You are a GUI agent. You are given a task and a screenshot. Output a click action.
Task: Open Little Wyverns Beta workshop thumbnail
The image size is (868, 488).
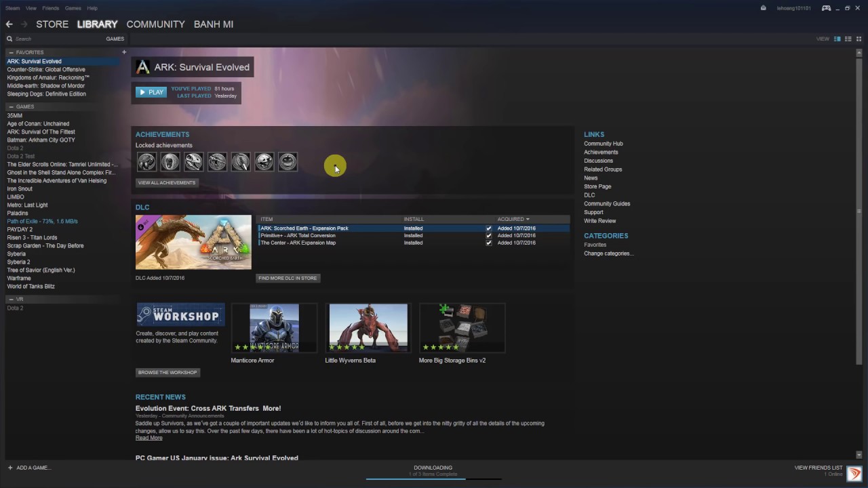368,328
